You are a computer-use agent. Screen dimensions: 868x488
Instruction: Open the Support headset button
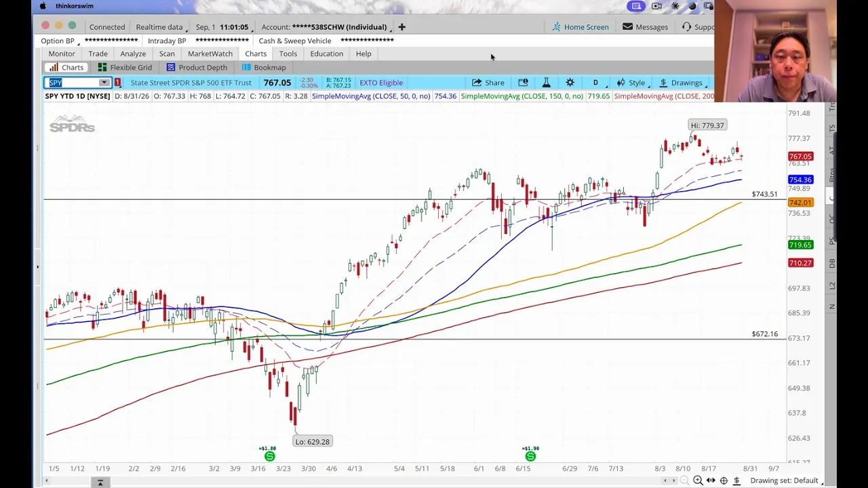[698, 27]
